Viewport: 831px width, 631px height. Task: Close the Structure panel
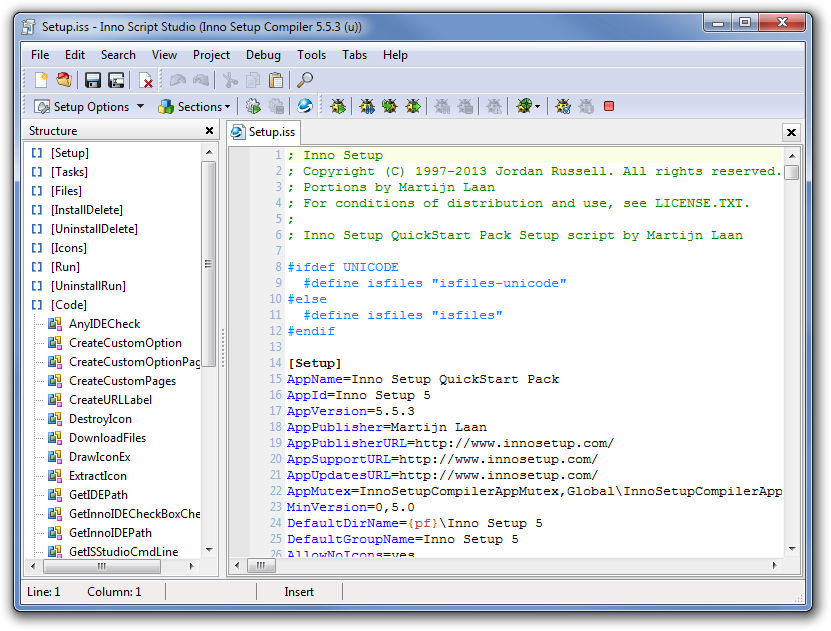point(209,131)
